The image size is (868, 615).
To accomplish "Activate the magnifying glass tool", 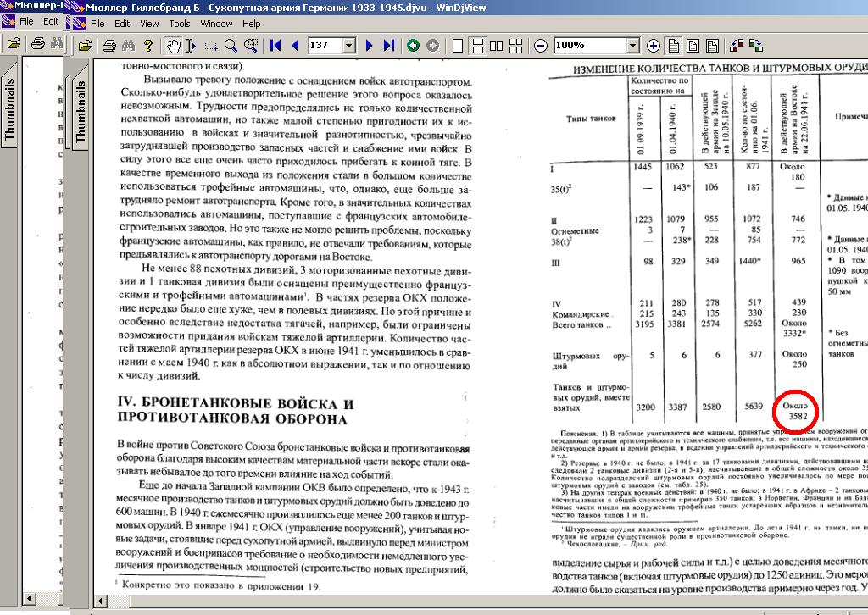I will point(231,45).
